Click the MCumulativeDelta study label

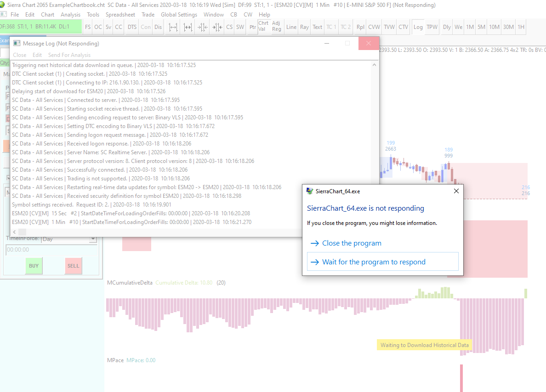[x=130, y=283]
